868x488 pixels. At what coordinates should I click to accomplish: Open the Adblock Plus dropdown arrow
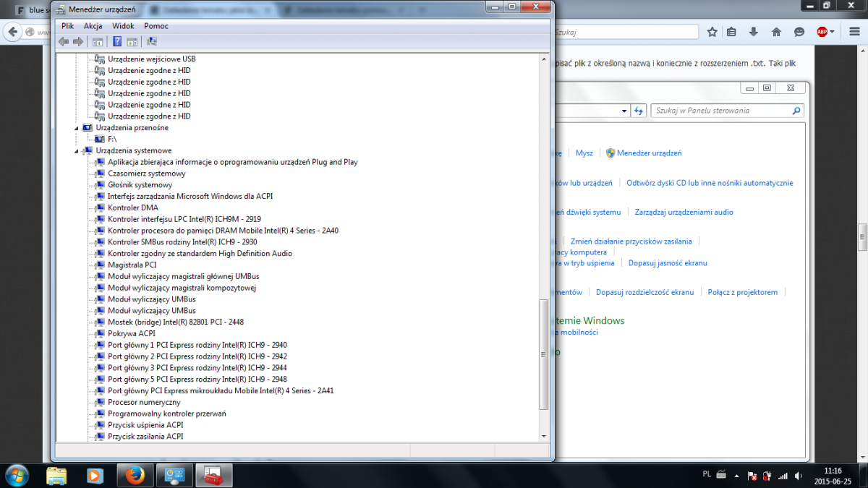point(833,32)
